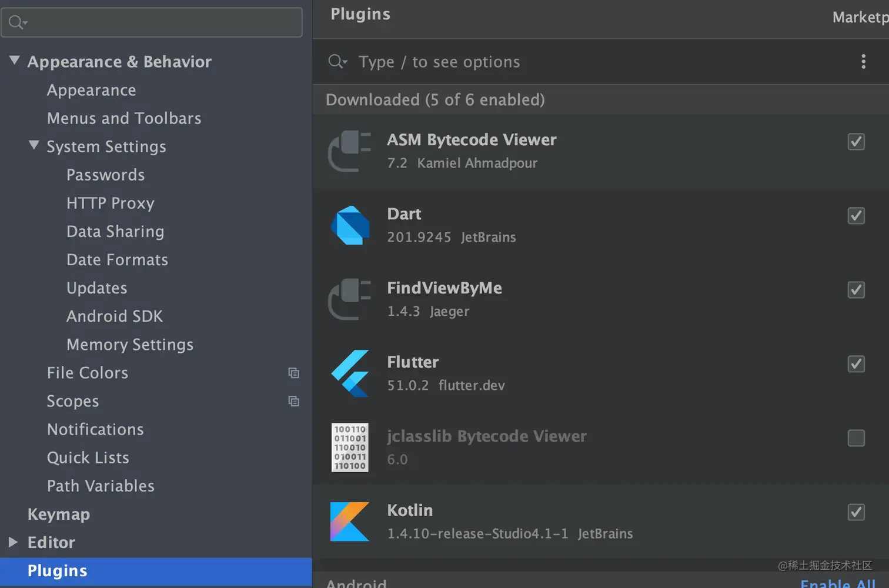Click the ASM Bytecode Viewer plugin icon
Viewport: 889px width, 588px height.
coord(349,151)
